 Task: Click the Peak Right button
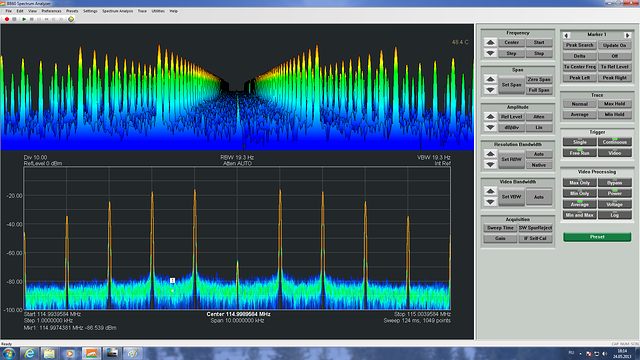pyautogui.click(x=615, y=78)
